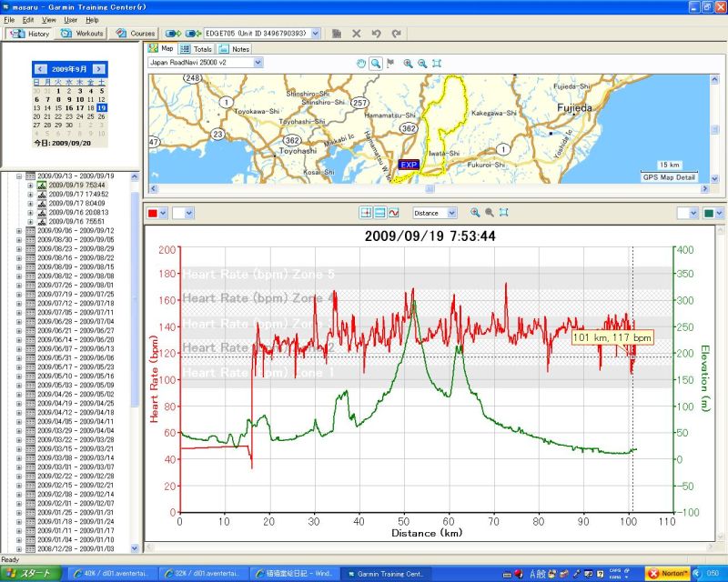This screenshot has width=728, height=582.
Task: Expand the activity 2009/09/17 8:04:09
Action: pos(30,204)
